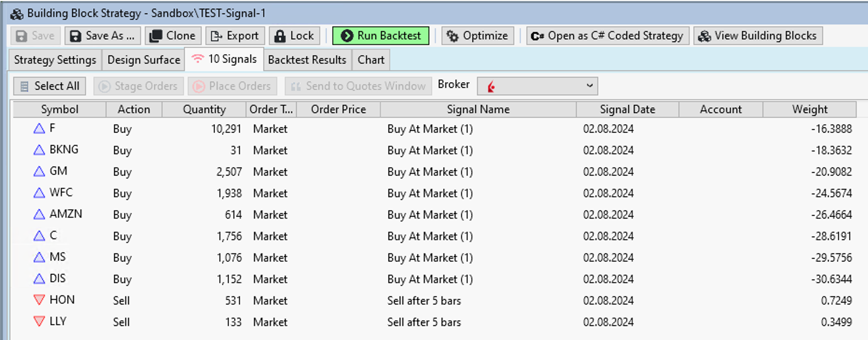Click the Save As floppy disk icon
868x340 pixels.
(x=75, y=36)
